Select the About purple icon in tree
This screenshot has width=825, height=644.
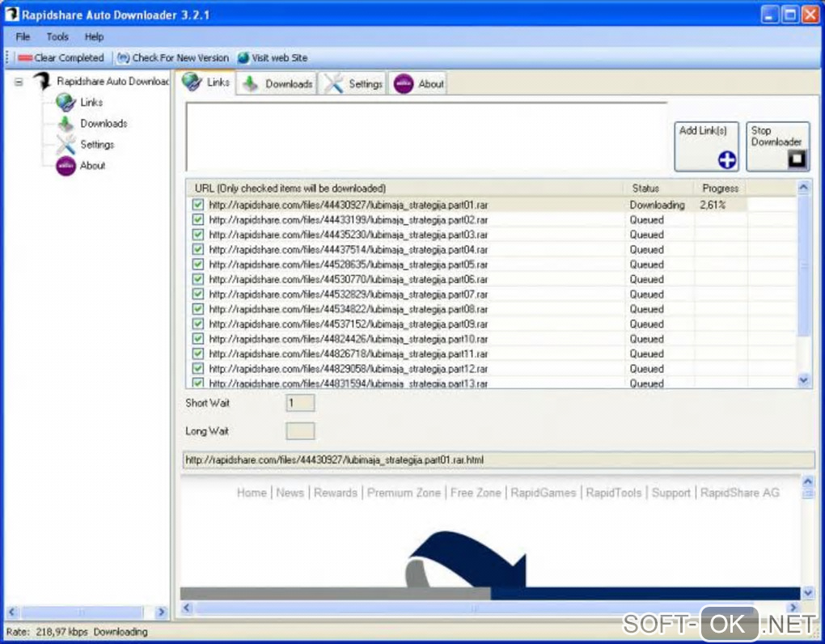[x=66, y=166]
